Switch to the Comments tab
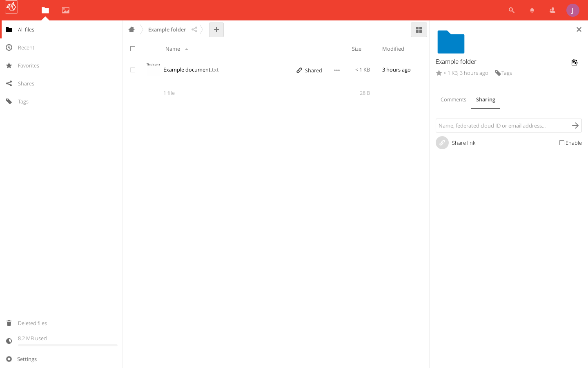 click(453, 100)
